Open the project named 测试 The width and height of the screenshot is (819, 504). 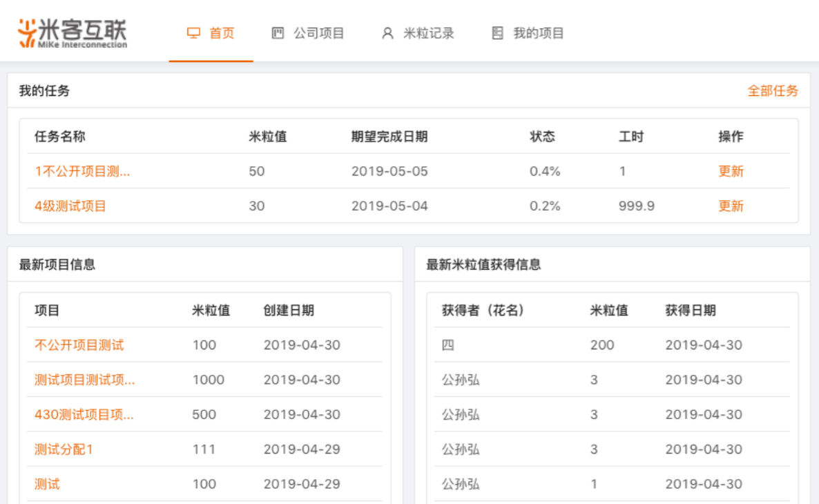pyautogui.click(x=47, y=484)
